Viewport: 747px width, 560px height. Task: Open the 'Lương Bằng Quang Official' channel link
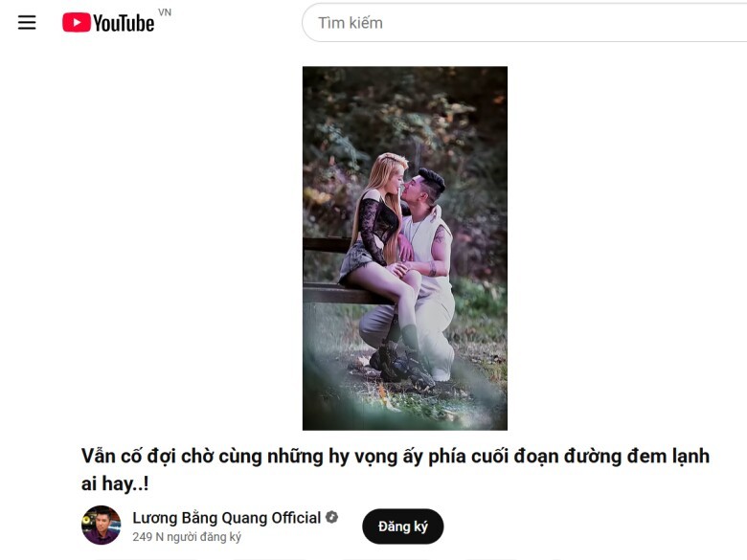coord(226,518)
